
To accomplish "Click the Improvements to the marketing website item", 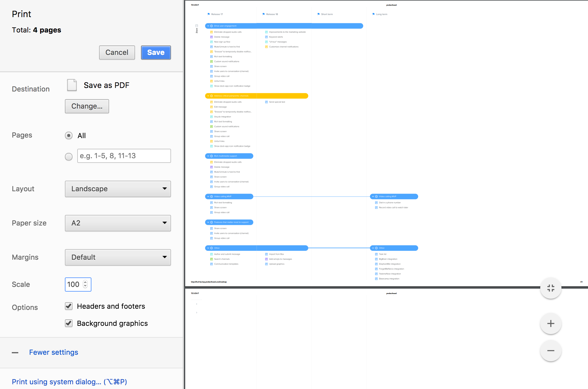I will pyautogui.click(x=285, y=32).
